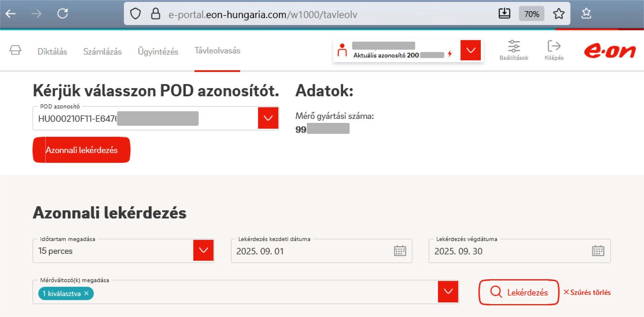Open Beállítások settings icon
This screenshot has height=317, width=644.
click(x=514, y=50)
